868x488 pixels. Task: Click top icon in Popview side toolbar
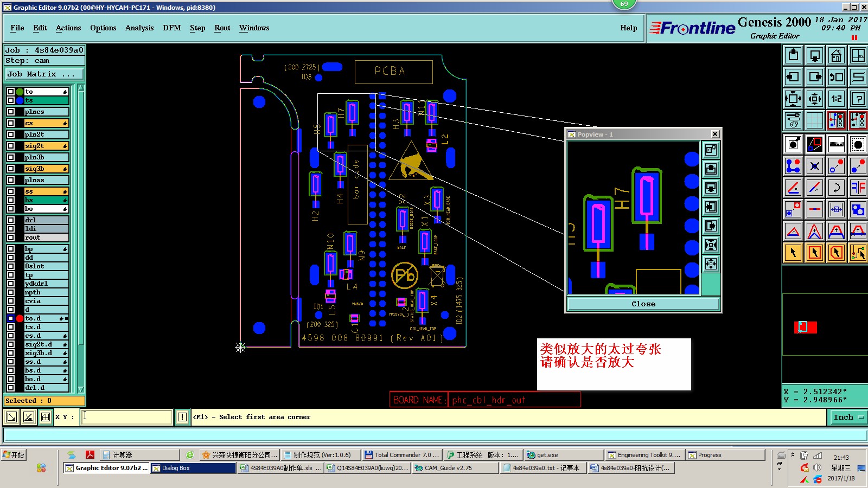pos(711,150)
